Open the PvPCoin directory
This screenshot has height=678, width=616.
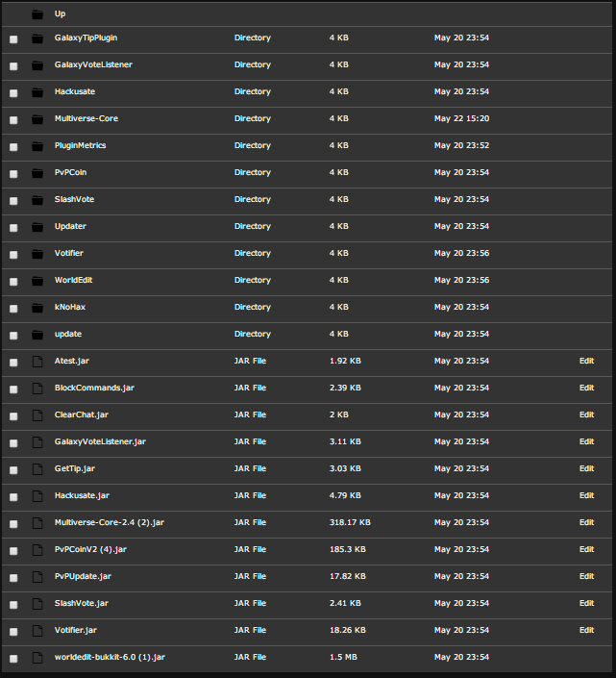70,172
